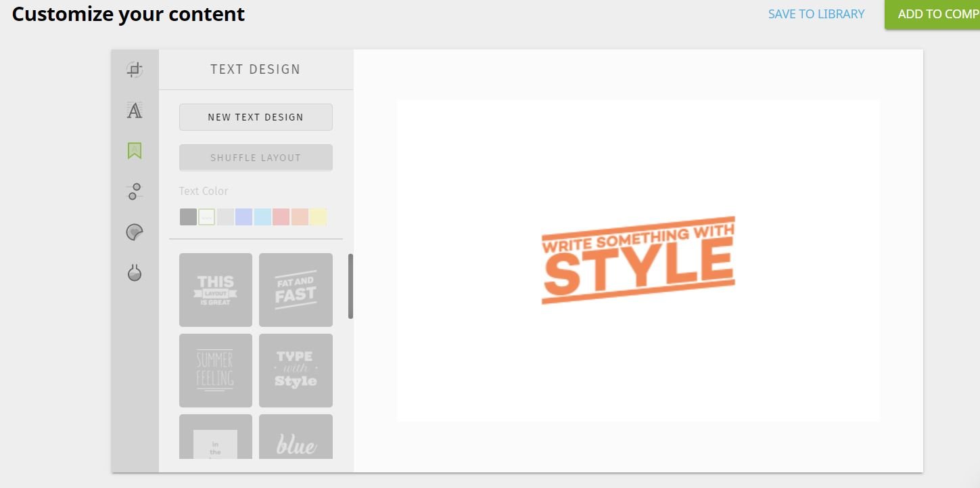Click Save to Library link

pyautogui.click(x=816, y=14)
